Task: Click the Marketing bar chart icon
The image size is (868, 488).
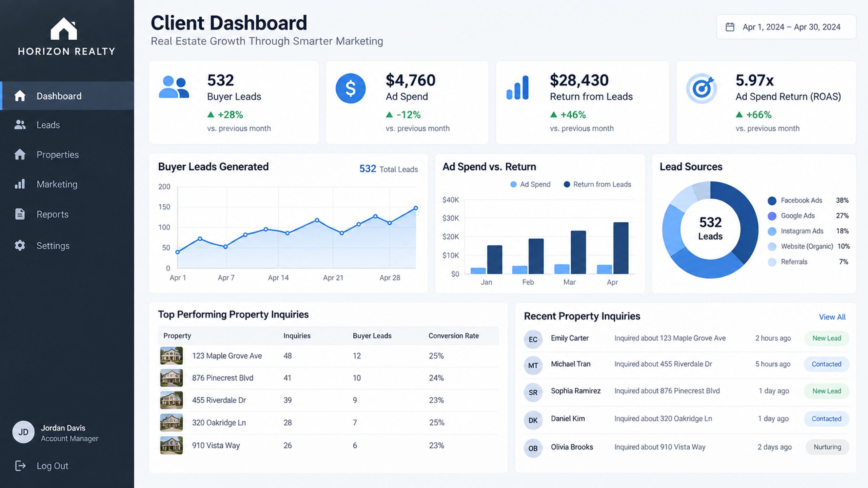Action: [x=20, y=184]
